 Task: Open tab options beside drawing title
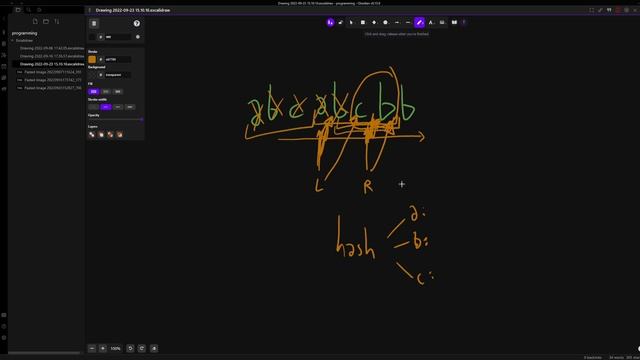(x=89, y=10)
